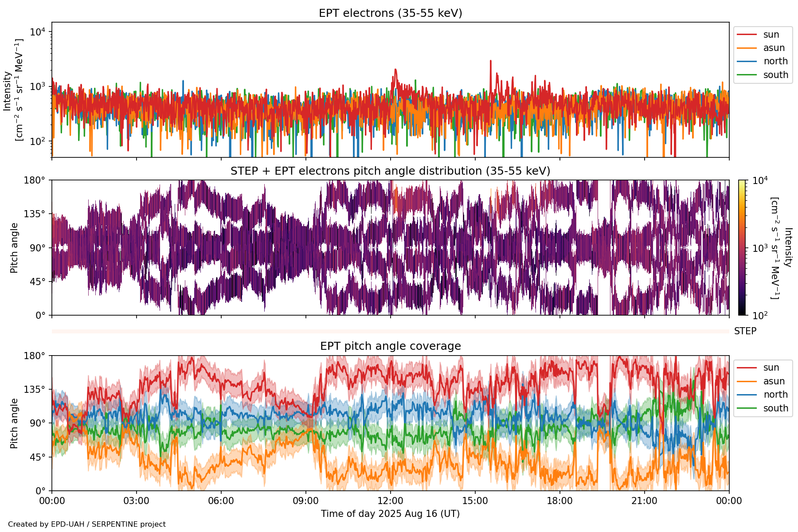This screenshot has height=532, width=798.
Task: Click the 12:00 tick label on time axis
Action: point(390,501)
